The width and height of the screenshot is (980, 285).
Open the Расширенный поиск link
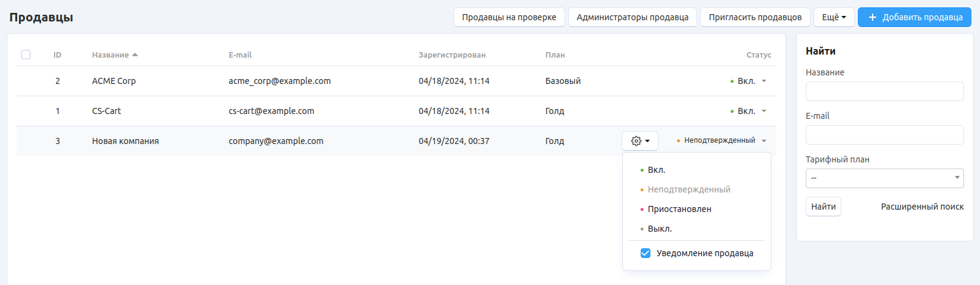click(922, 207)
